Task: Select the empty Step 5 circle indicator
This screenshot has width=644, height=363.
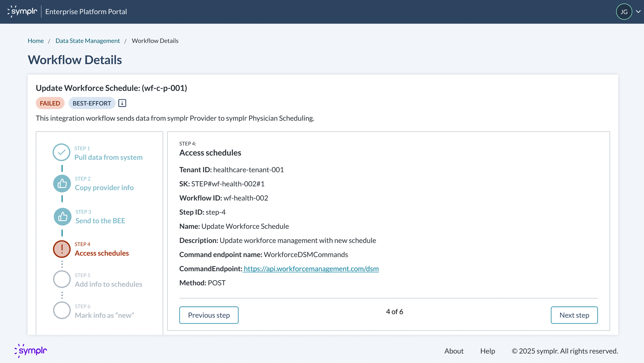Action: pyautogui.click(x=62, y=279)
